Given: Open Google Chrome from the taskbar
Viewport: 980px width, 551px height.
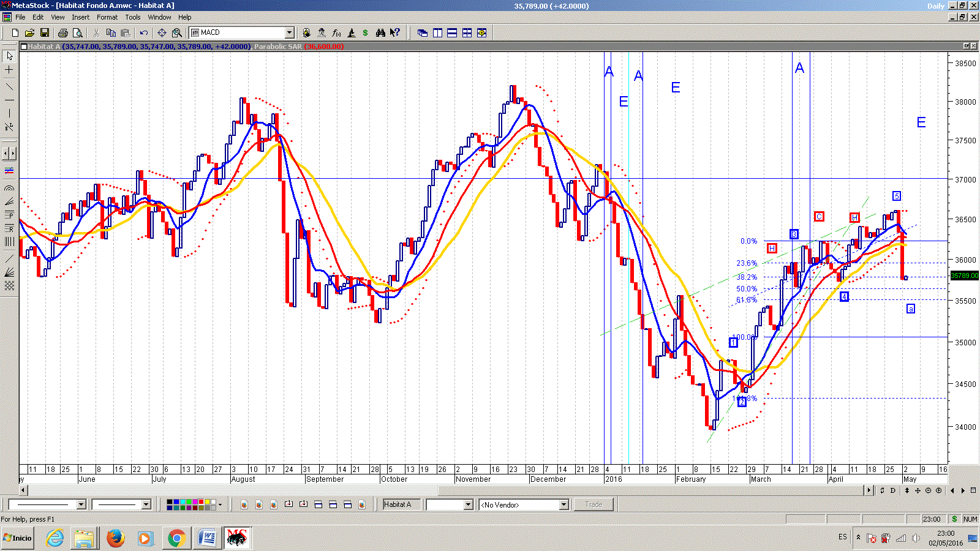Looking at the screenshot, I should [x=176, y=538].
